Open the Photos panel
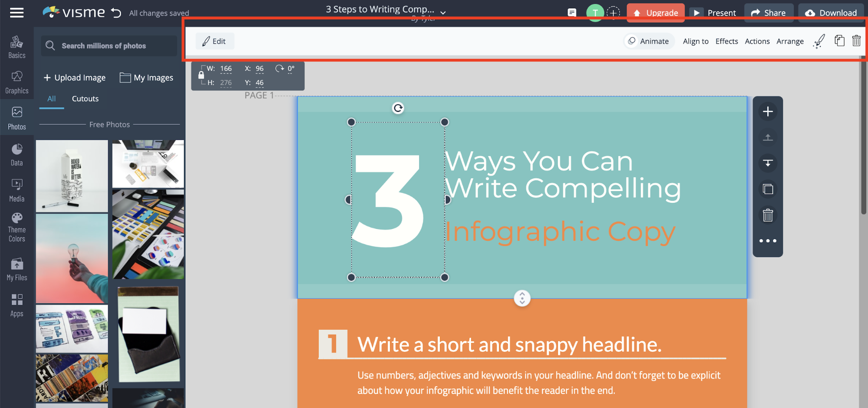This screenshot has width=868, height=408. [x=17, y=119]
